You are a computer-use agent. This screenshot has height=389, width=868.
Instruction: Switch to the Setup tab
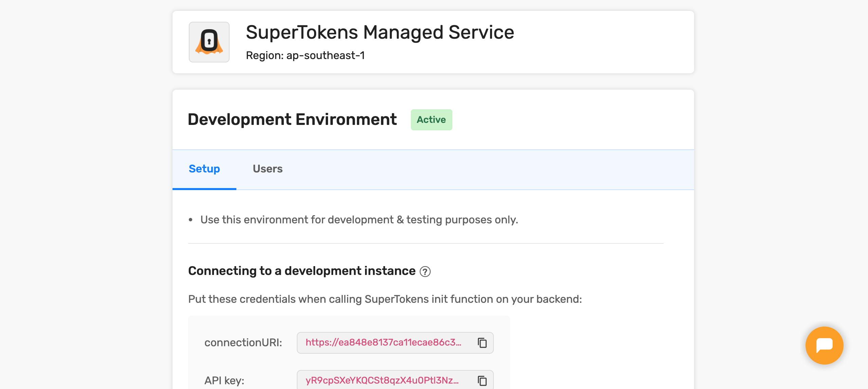click(x=204, y=169)
